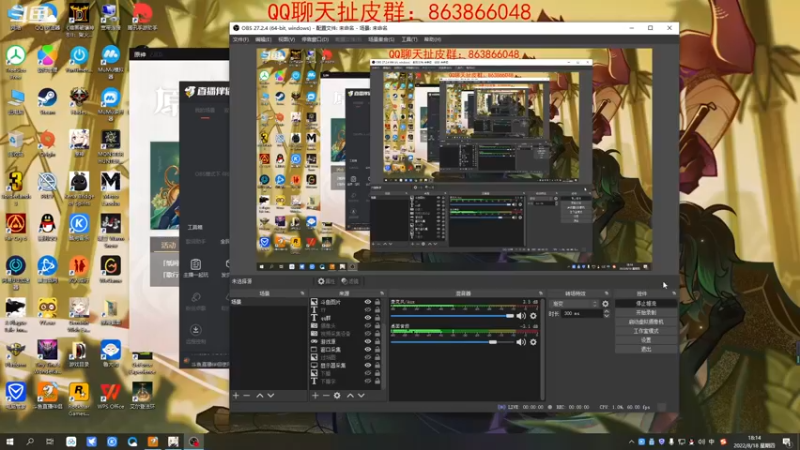Screen dimensions: 800x450
Task: Toggle visibility of the 游戏源 source
Action: click(x=367, y=342)
